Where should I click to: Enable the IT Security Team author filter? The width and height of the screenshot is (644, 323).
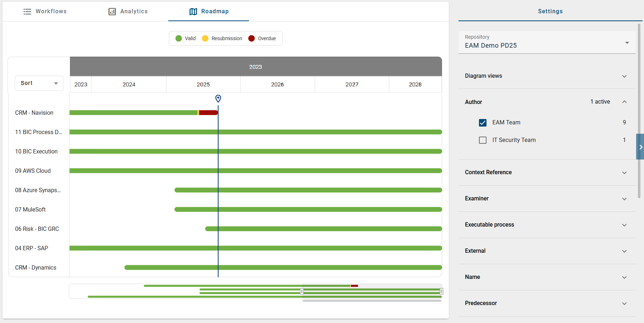pyautogui.click(x=483, y=140)
